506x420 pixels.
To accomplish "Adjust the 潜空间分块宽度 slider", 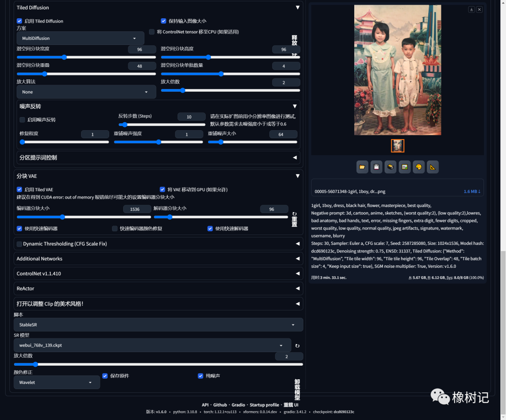I will pyautogui.click(x=86, y=57).
